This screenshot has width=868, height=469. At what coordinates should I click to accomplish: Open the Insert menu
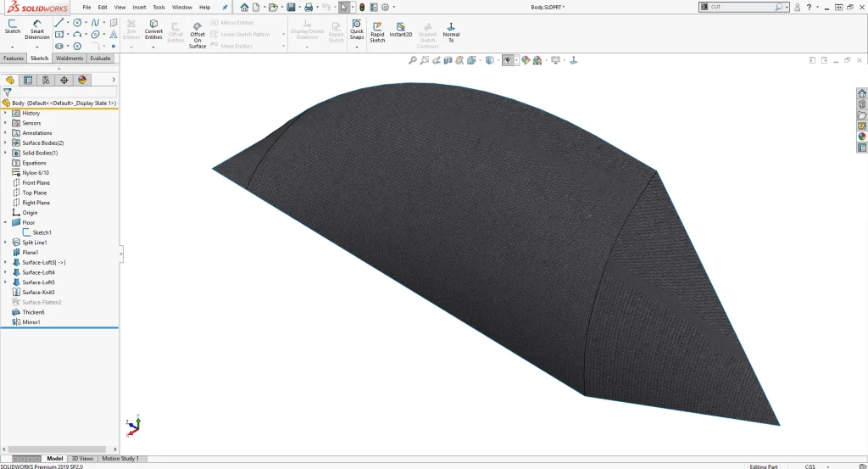[x=139, y=7]
